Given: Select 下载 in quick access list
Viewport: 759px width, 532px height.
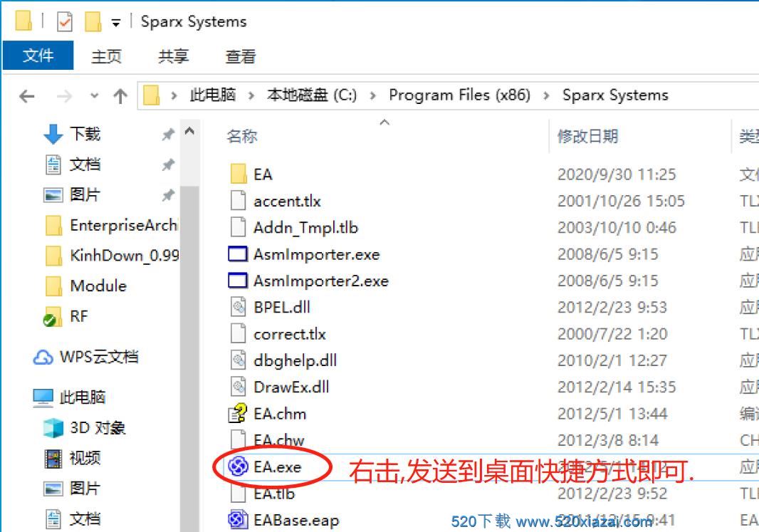Looking at the screenshot, I should pyautogui.click(x=85, y=134).
